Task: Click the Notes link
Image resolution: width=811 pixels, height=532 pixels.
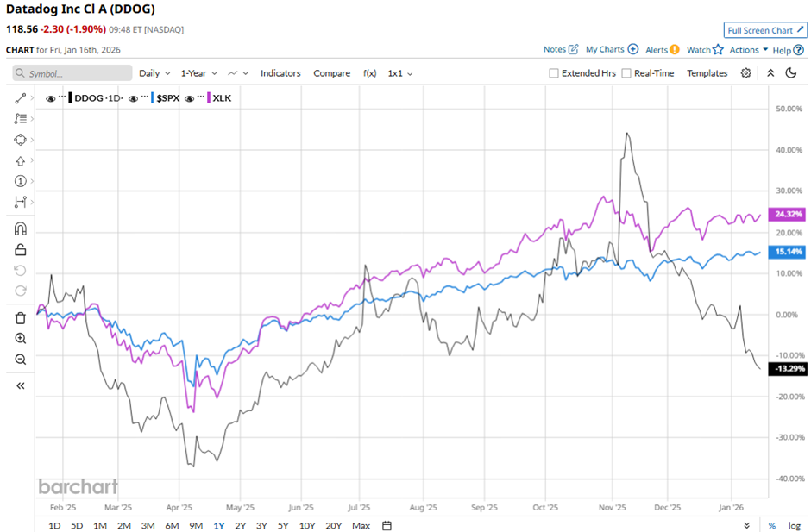Action: tap(555, 49)
